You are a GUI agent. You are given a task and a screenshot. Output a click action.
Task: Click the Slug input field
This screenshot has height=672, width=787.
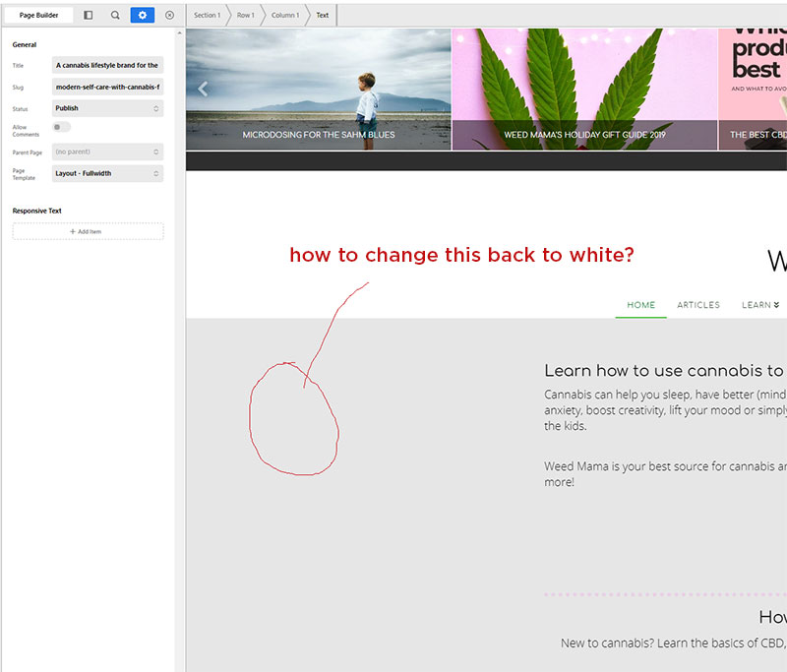pos(107,87)
